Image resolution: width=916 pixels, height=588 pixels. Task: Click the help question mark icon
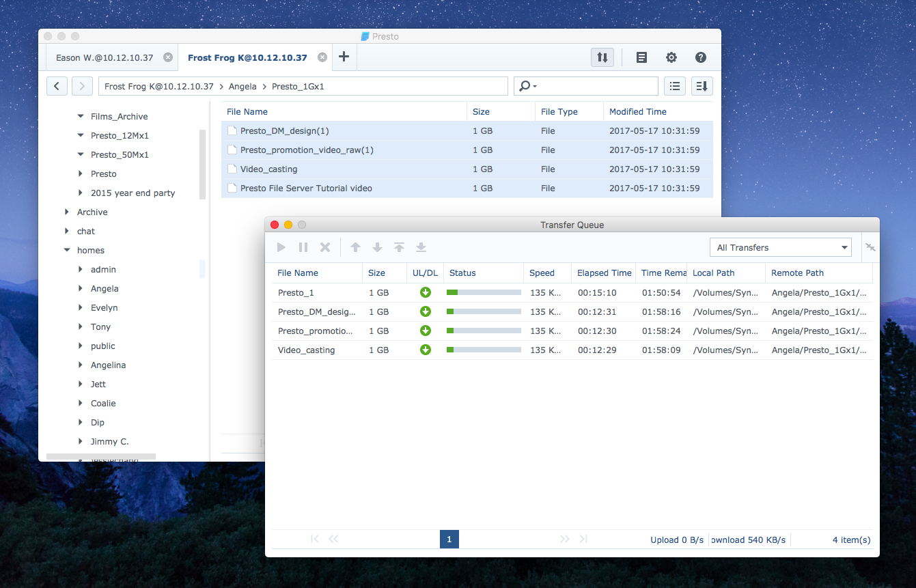pyautogui.click(x=700, y=57)
